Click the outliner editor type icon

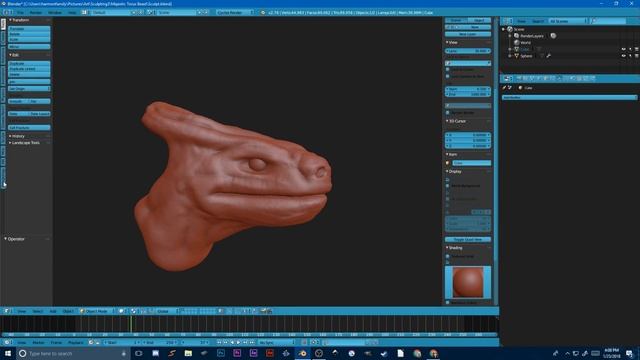(507, 21)
